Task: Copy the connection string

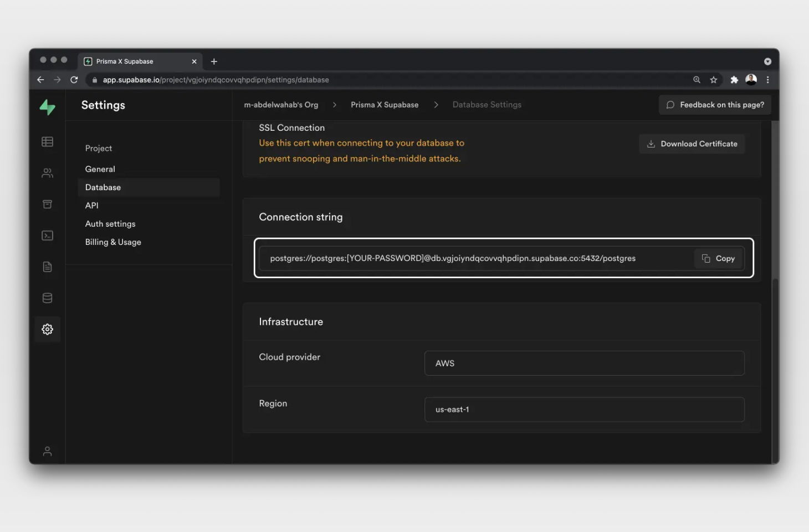Action: click(x=719, y=258)
